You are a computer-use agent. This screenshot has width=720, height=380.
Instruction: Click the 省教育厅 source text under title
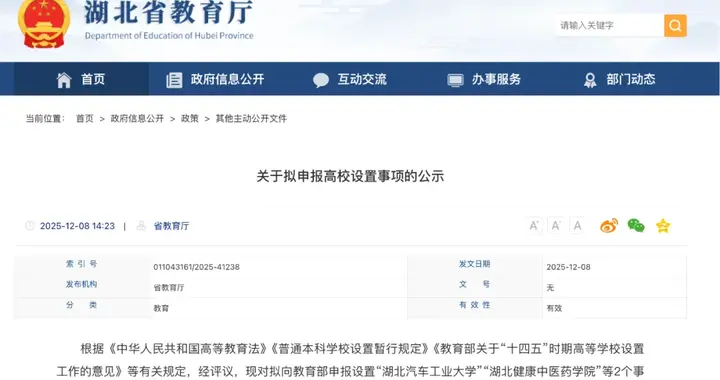click(x=171, y=226)
